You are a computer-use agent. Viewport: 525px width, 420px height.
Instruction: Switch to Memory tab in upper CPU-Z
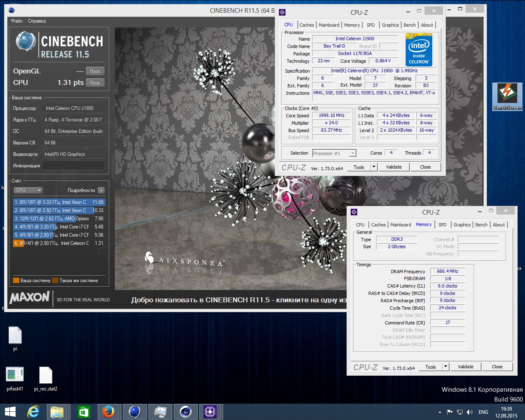point(352,25)
